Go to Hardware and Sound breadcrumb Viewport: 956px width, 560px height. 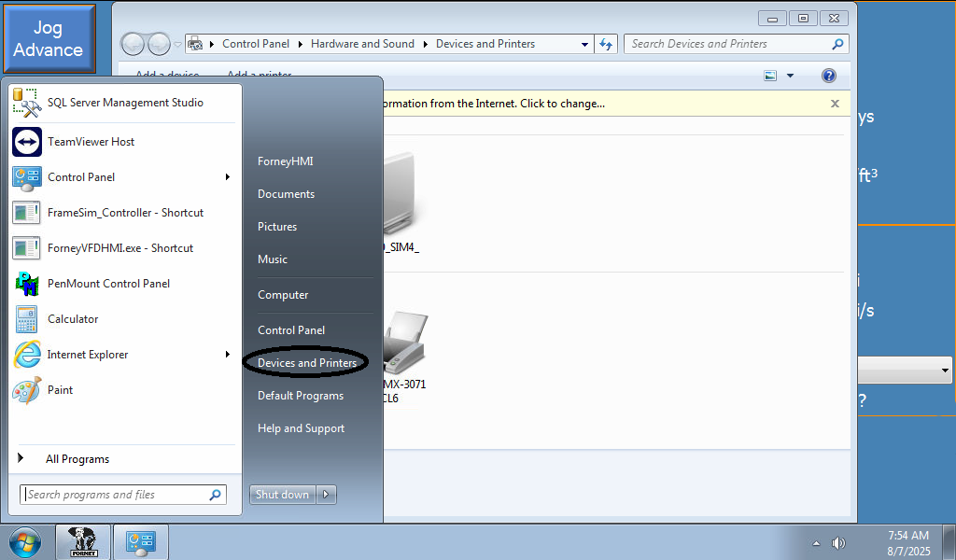click(362, 44)
